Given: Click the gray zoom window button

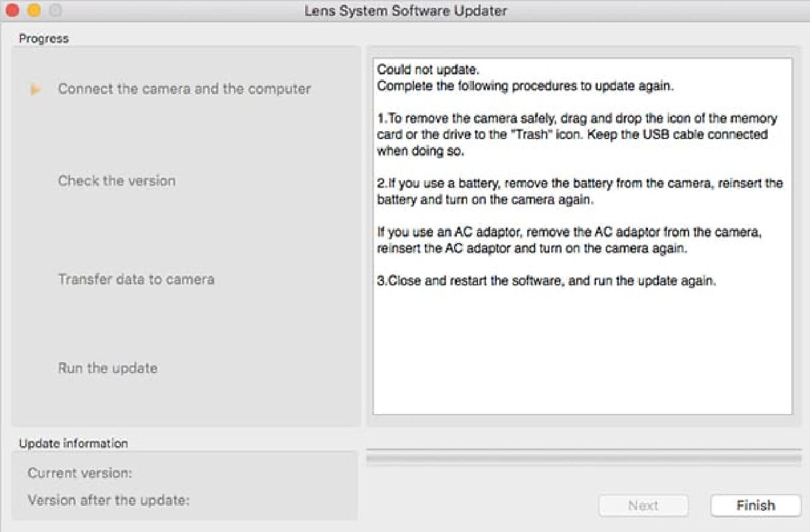Looking at the screenshot, I should (x=54, y=11).
